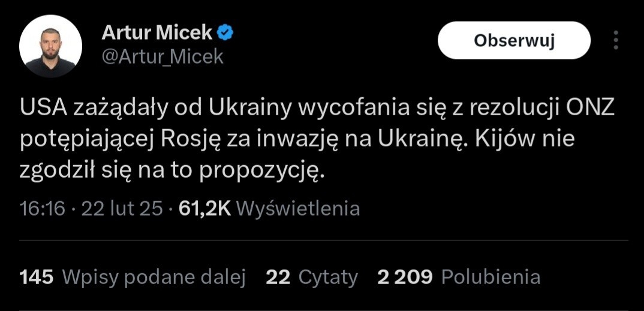
Task: Open the @Artur_Micek handle link
Action: click(162, 56)
